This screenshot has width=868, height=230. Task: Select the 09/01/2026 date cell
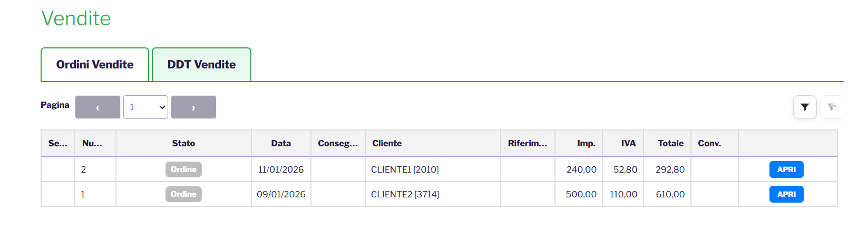tap(281, 194)
